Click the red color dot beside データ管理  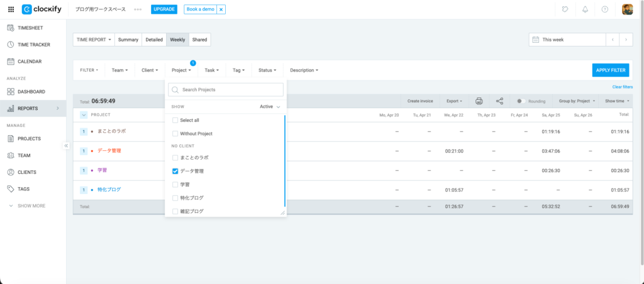click(x=92, y=151)
